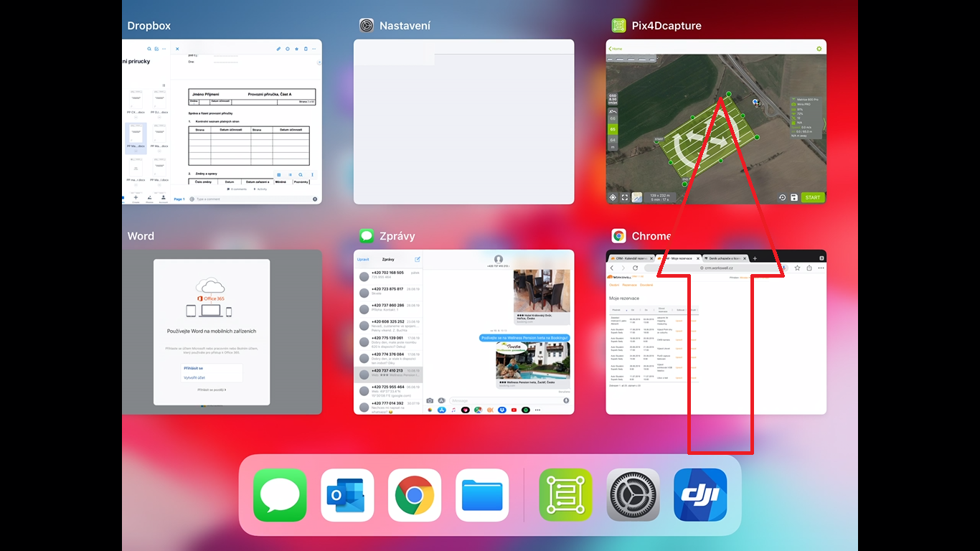Open contact details avatar in Zprávy chat

[499, 259]
